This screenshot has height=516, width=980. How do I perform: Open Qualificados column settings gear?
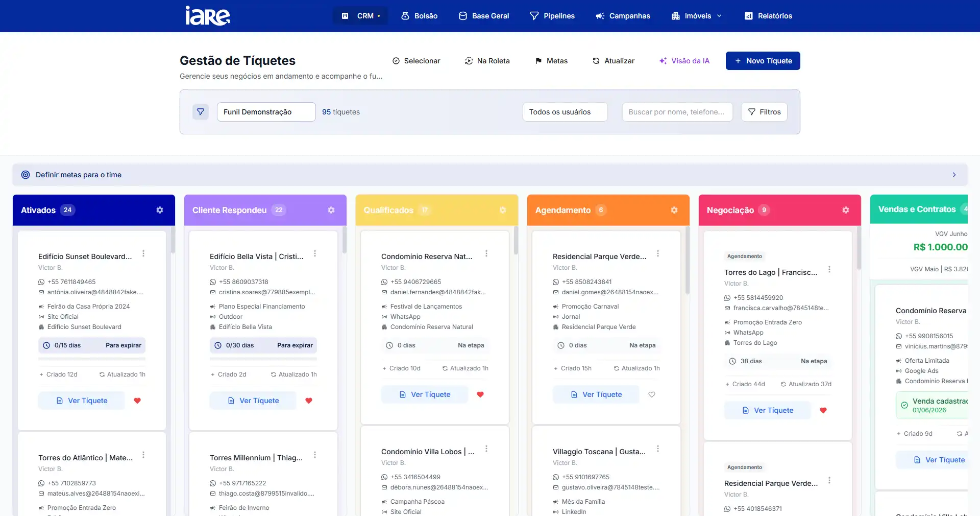(x=503, y=210)
